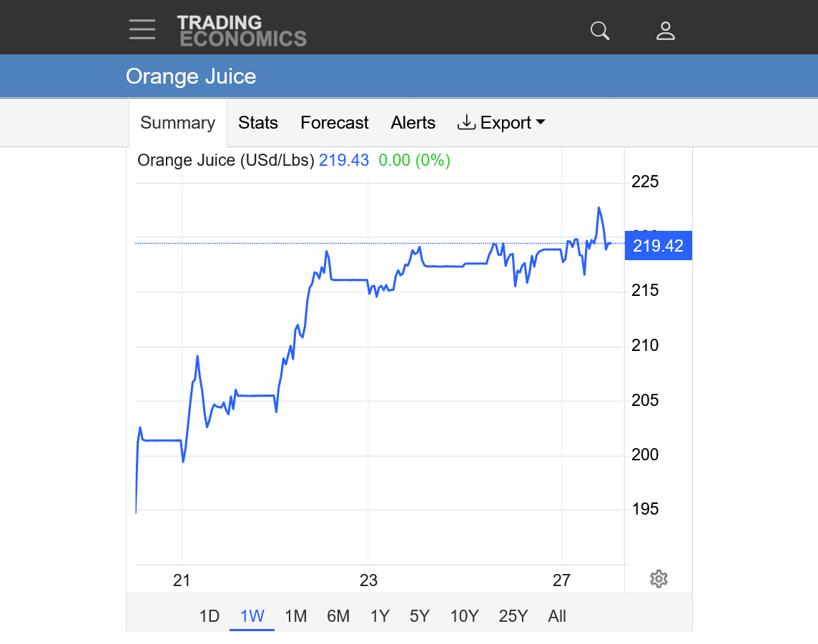The image size is (818, 644).
Task: Show All historical data range
Action: (557, 616)
